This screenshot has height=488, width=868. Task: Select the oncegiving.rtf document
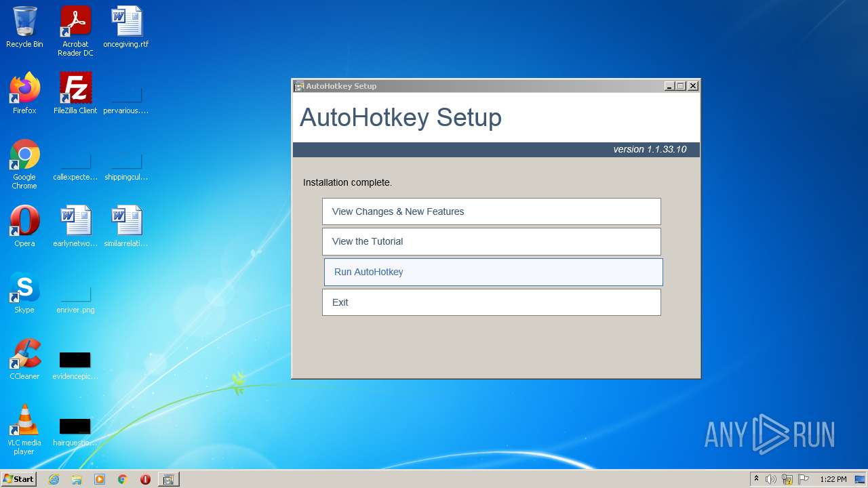pyautogui.click(x=126, y=27)
